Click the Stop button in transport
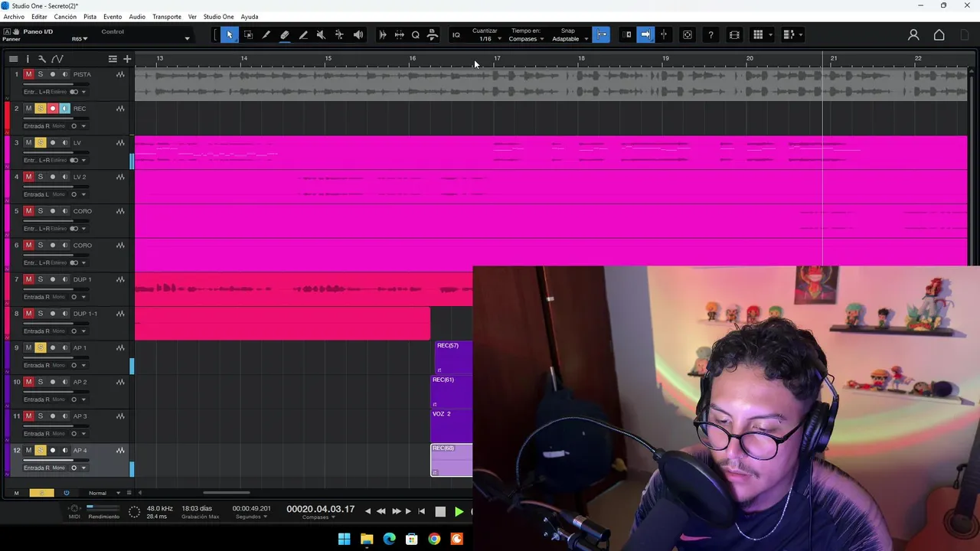The height and width of the screenshot is (551, 980). pyautogui.click(x=440, y=511)
